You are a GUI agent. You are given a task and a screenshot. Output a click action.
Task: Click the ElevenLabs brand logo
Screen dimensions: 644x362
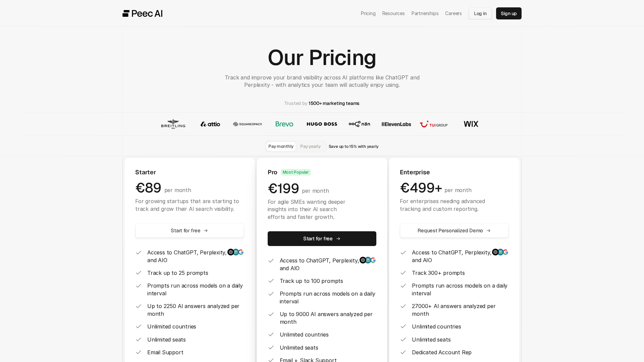click(396, 124)
